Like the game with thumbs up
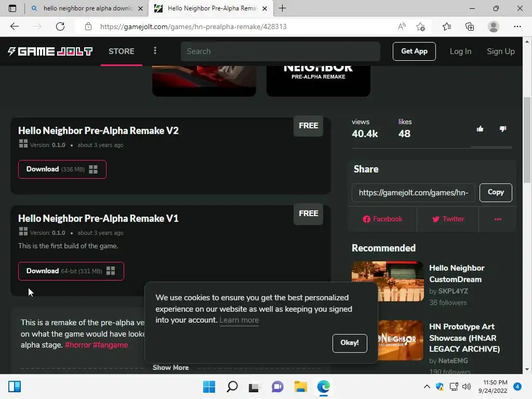The image size is (532, 399). click(480, 129)
